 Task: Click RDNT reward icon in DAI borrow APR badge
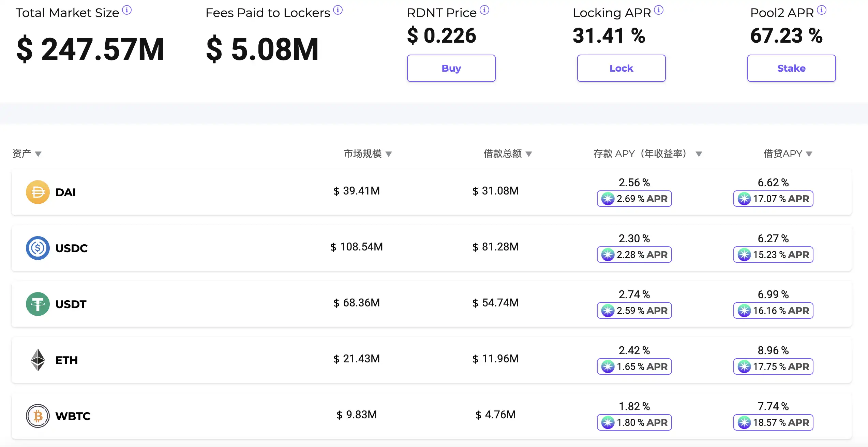744,199
